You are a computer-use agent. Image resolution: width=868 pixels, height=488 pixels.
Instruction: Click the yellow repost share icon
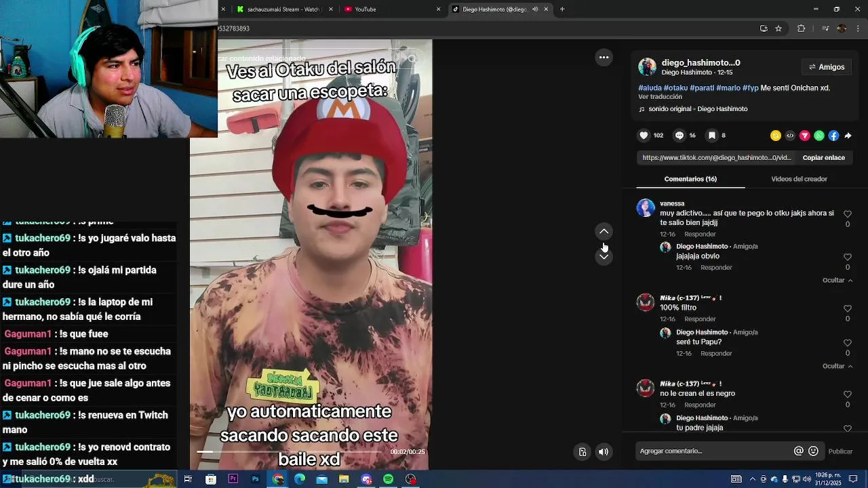tap(776, 136)
